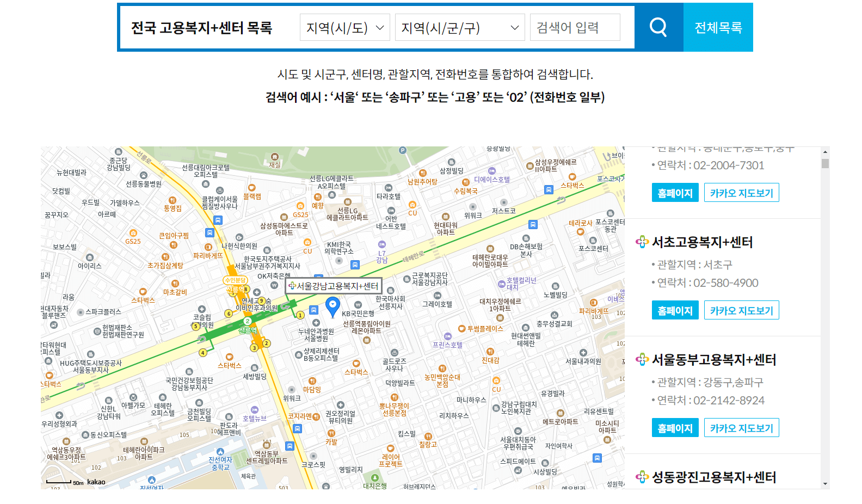
Task: Click the 농민백암순대 본점 label
Action: 442,380
